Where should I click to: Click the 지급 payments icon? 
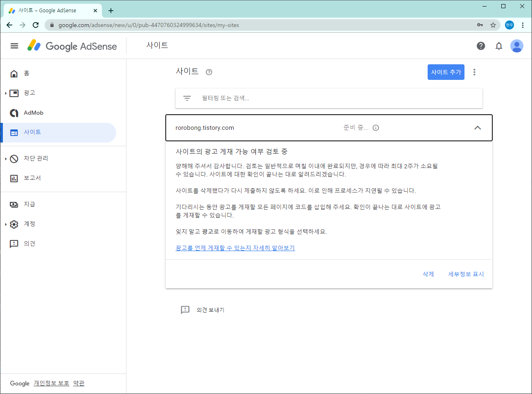click(x=14, y=204)
